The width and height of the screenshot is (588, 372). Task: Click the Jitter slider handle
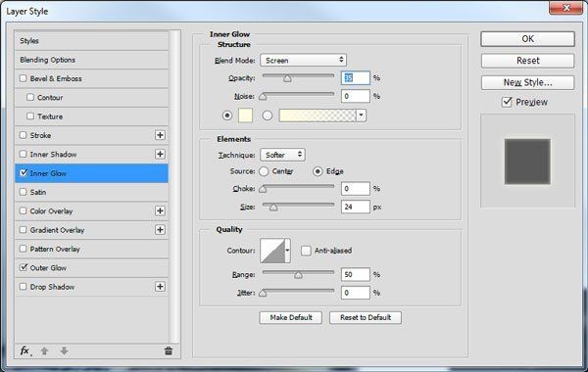(x=263, y=293)
